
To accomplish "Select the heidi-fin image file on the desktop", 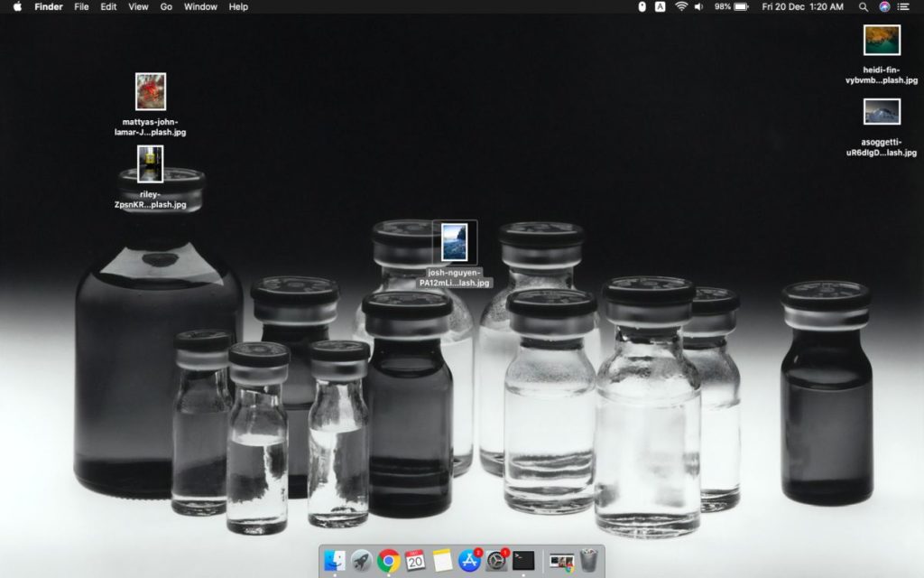I will [882, 40].
